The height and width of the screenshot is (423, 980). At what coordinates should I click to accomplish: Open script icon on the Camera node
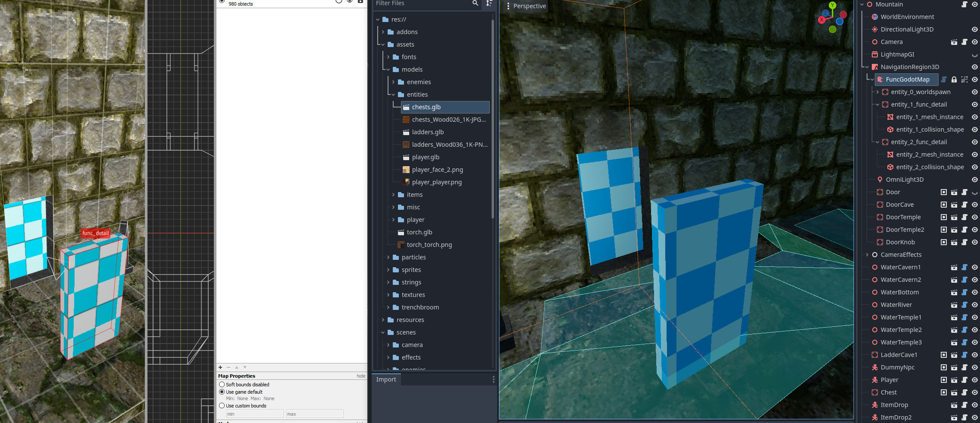[x=964, y=42]
